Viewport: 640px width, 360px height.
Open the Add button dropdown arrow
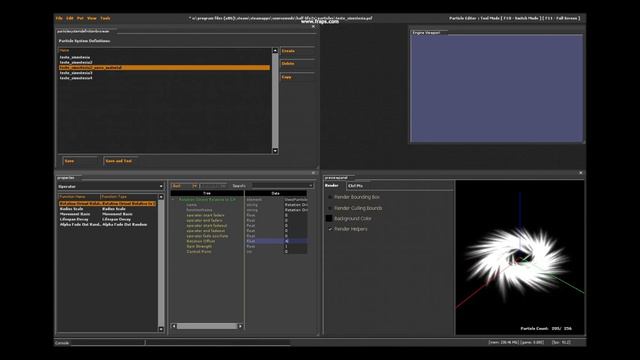tap(195, 186)
